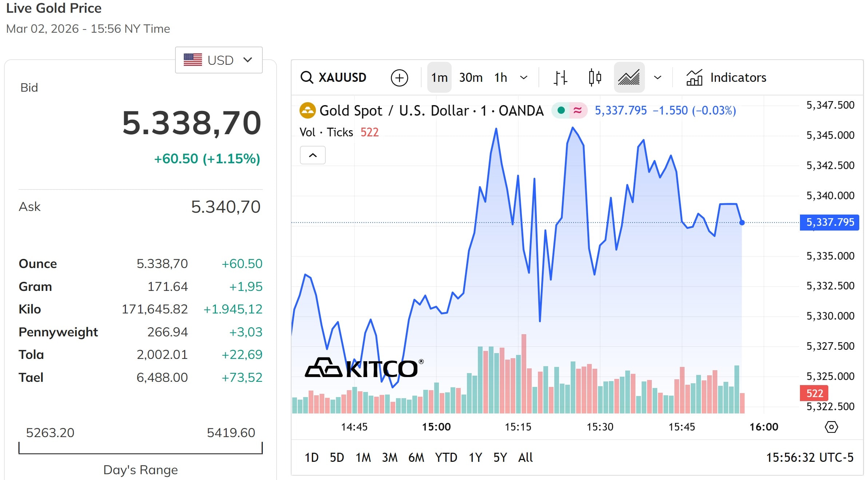The image size is (868, 480).
Task: Switch to the 30m interval
Action: [471, 77]
